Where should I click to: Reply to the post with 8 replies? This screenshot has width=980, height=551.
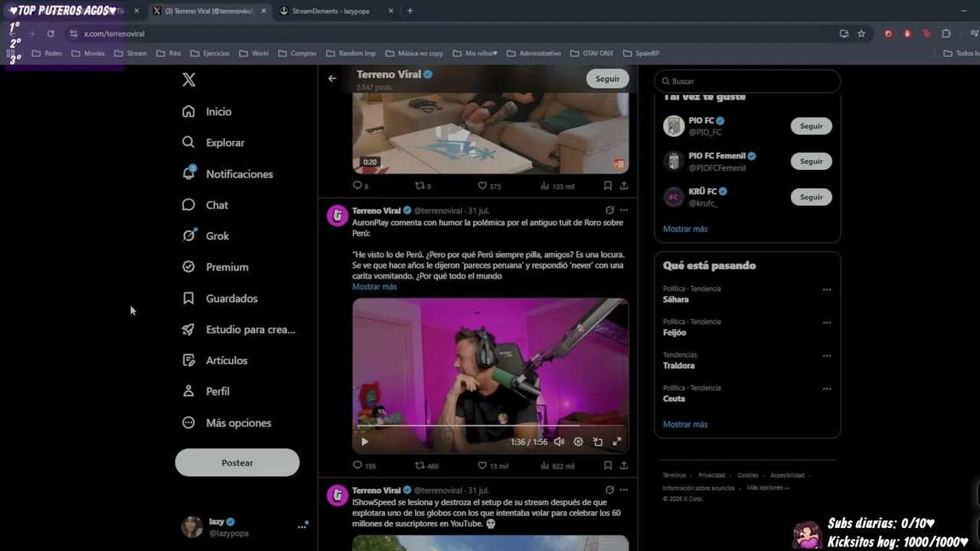(x=361, y=185)
